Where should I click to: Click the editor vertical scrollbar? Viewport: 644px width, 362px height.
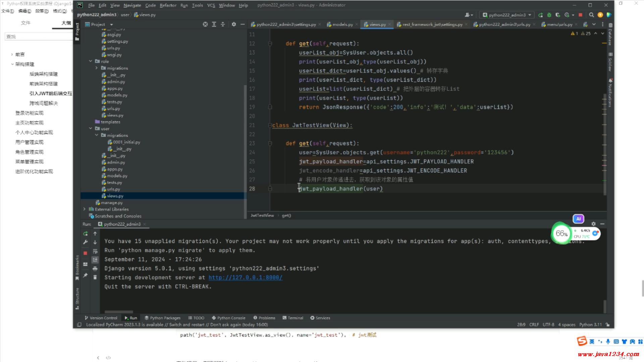[605, 144]
